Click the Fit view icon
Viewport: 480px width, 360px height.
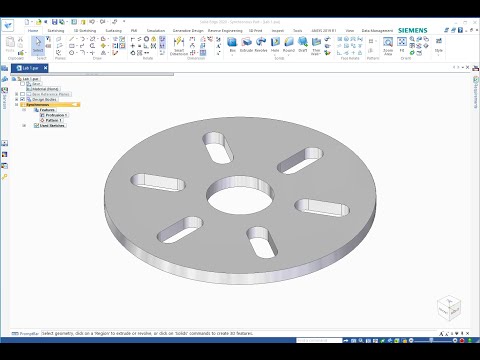click(x=402, y=44)
